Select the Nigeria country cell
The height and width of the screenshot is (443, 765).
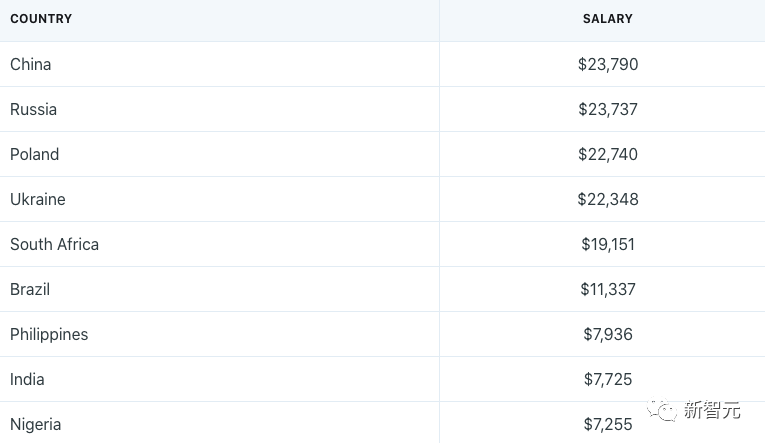[x=35, y=424]
